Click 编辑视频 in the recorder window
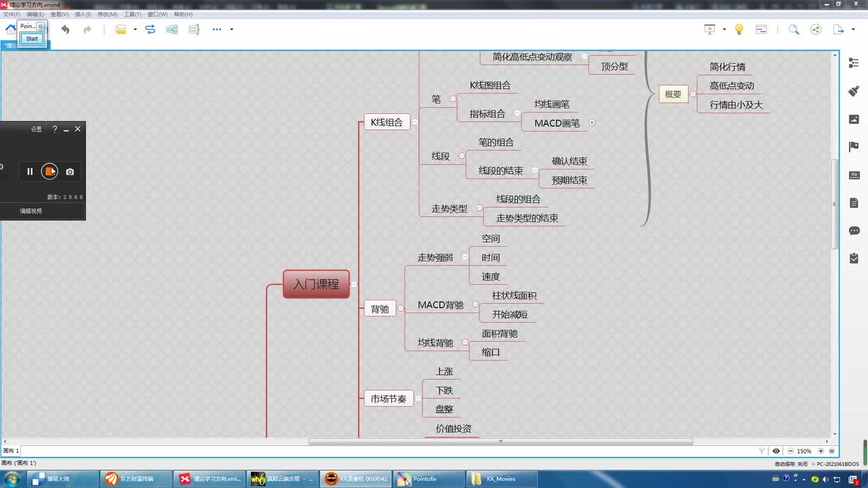This screenshot has width=868, height=488. (31, 211)
